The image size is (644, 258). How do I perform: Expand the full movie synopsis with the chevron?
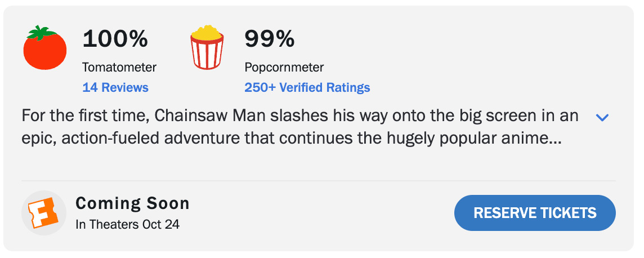(602, 117)
